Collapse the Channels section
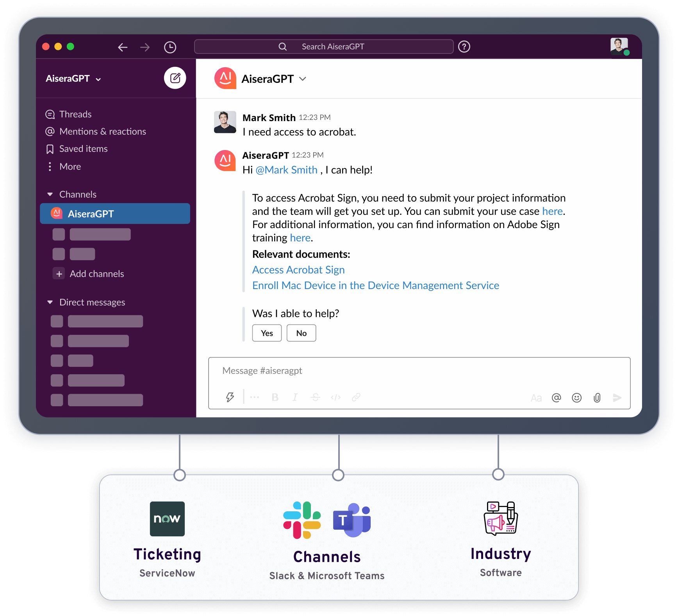678x616 pixels. point(50,194)
